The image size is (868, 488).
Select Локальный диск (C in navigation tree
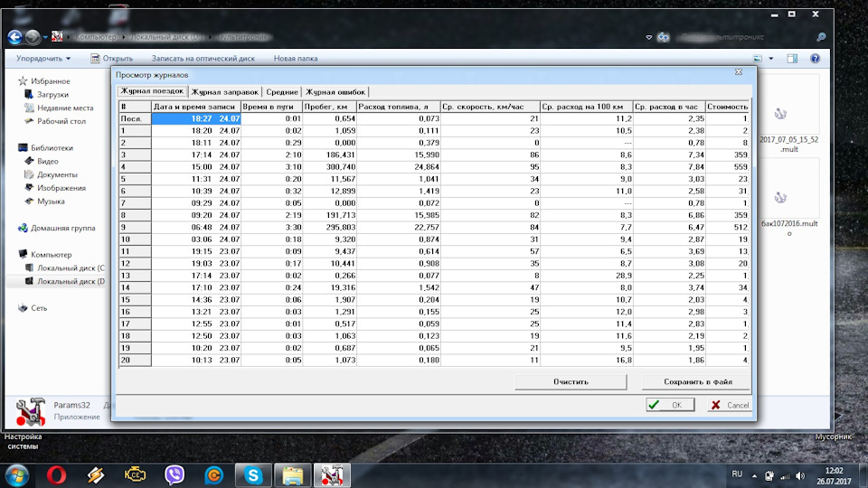tap(71, 268)
